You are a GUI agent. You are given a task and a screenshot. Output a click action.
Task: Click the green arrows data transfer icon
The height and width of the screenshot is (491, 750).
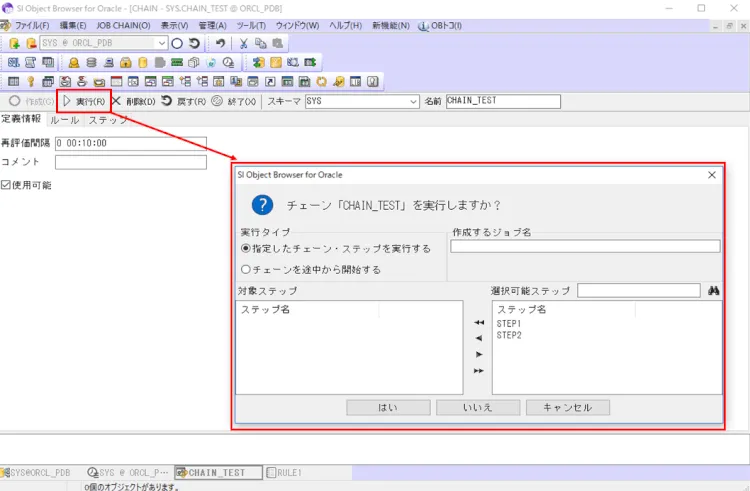point(310,62)
